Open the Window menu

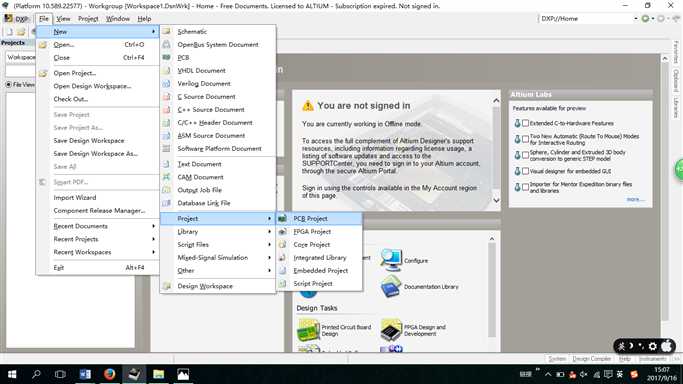pyautogui.click(x=118, y=19)
